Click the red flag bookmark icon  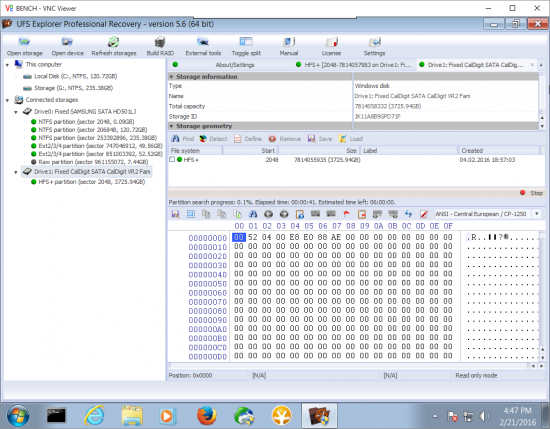point(346,214)
